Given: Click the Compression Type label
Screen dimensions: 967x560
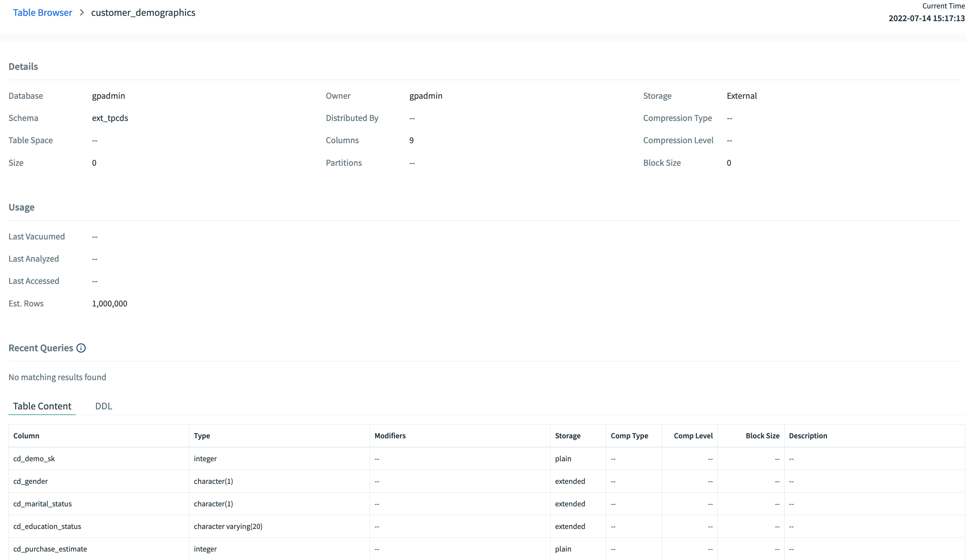Looking at the screenshot, I should (677, 118).
